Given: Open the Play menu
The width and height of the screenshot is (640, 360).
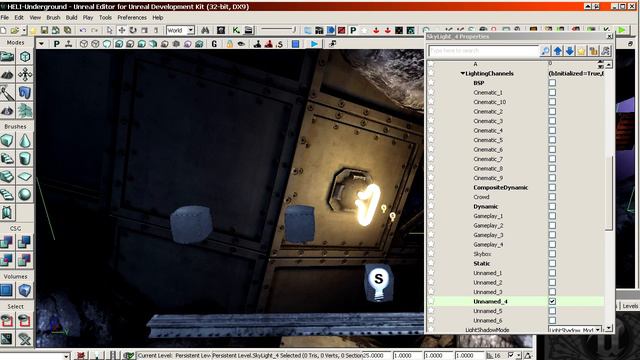Looking at the screenshot, I should point(88,18).
